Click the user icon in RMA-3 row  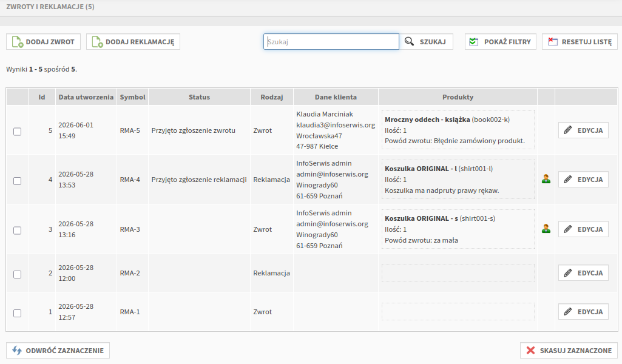[546, 229]
